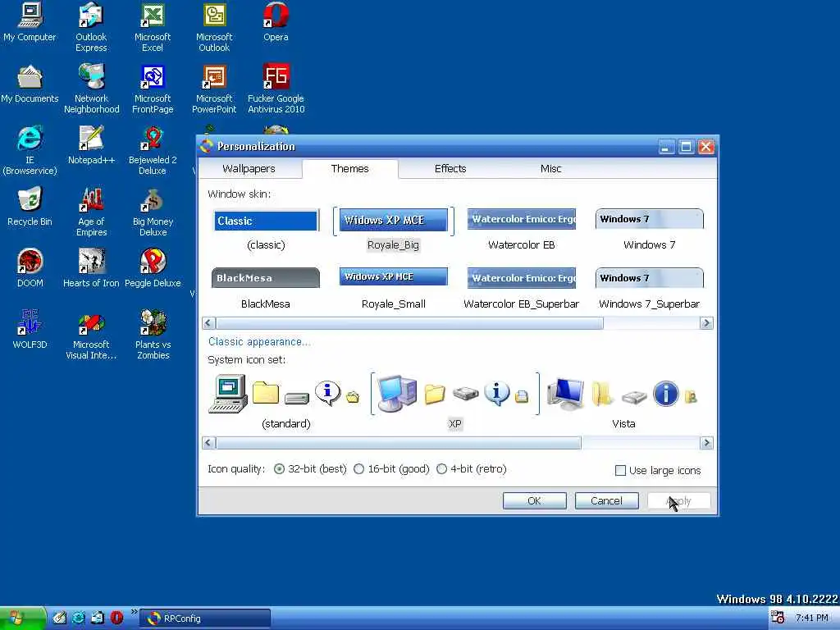Select the Microsoft FrontPage desktop shortcut
The height and width of the screenshot is (630, 840).
click(x=153, y=89)
